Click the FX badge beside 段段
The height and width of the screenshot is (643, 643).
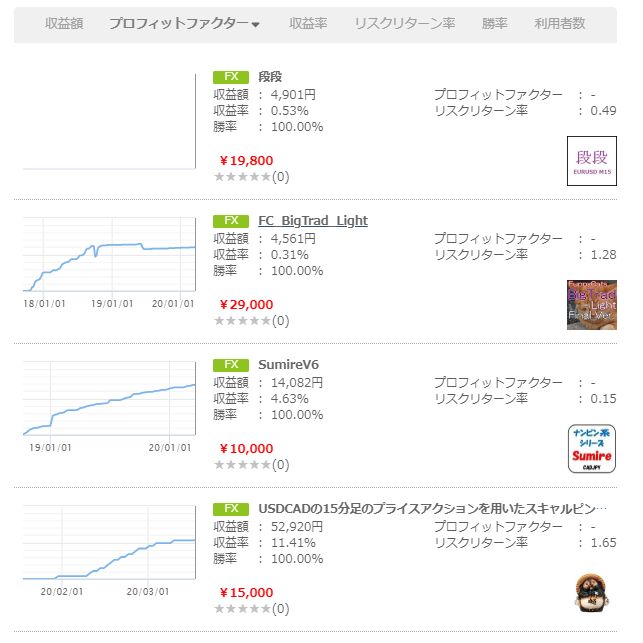[230, 77]
